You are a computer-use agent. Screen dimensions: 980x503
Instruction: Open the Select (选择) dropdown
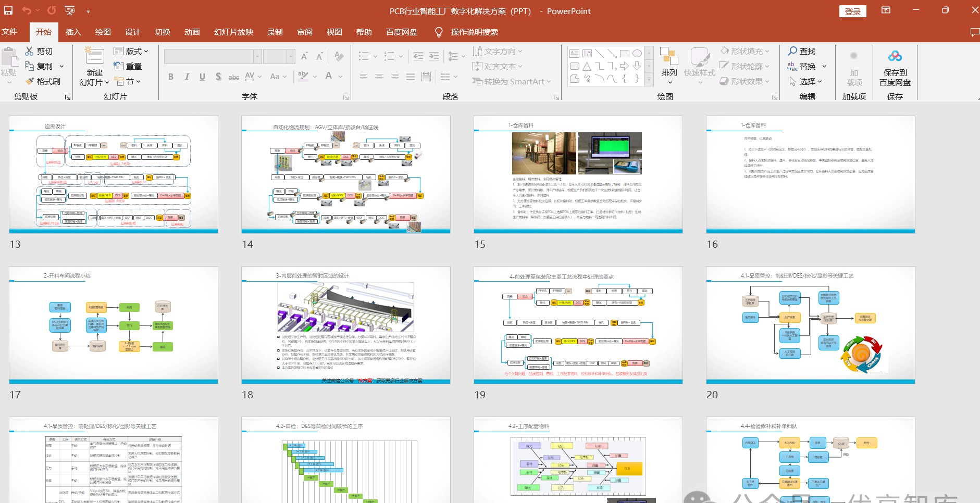point(805,81)
